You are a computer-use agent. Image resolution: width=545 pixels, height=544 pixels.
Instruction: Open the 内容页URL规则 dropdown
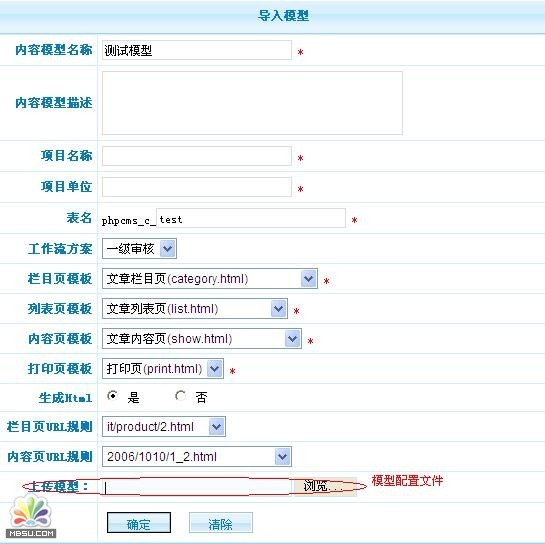tap(197, 456)
